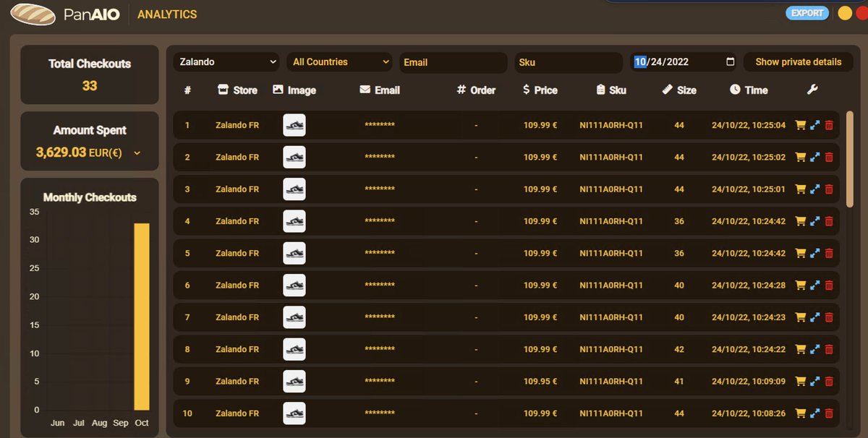Click the 10/24/2022 date input
Image resolution: width=868 pixels, height=438 pixels.
click(684, 62)
